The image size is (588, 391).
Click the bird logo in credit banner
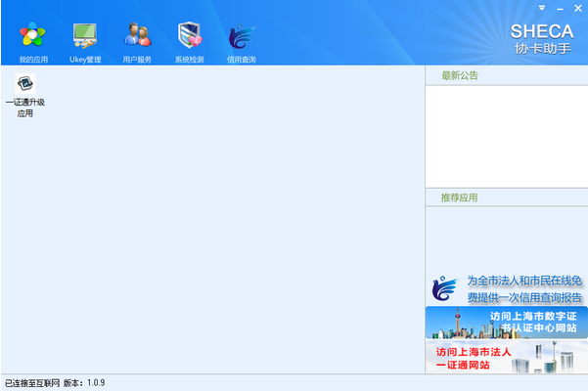pos(445,288)
